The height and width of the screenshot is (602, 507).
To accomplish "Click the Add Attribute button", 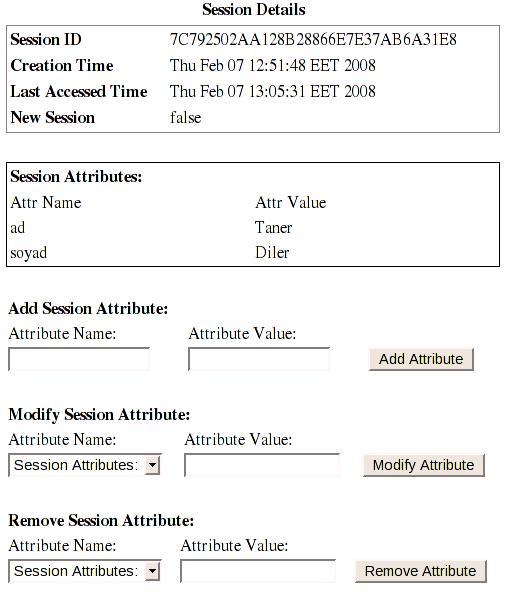I will 421,359.
